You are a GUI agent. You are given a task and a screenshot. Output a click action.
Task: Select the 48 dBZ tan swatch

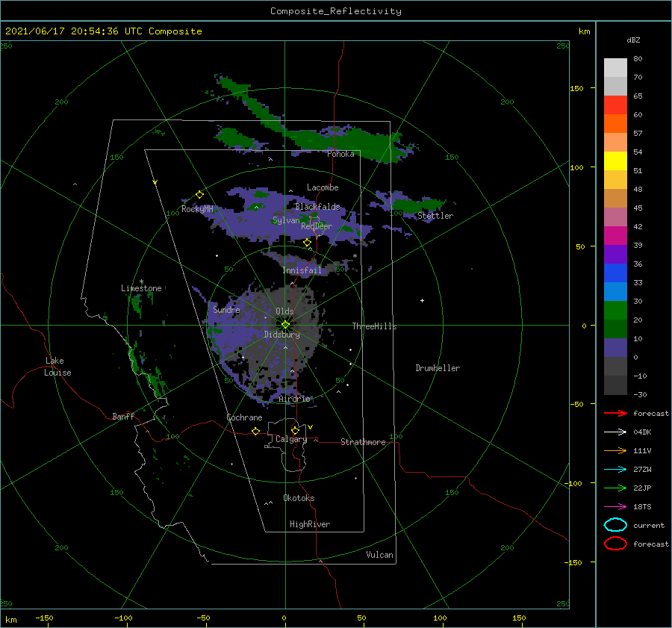click(x=615, y=199)
